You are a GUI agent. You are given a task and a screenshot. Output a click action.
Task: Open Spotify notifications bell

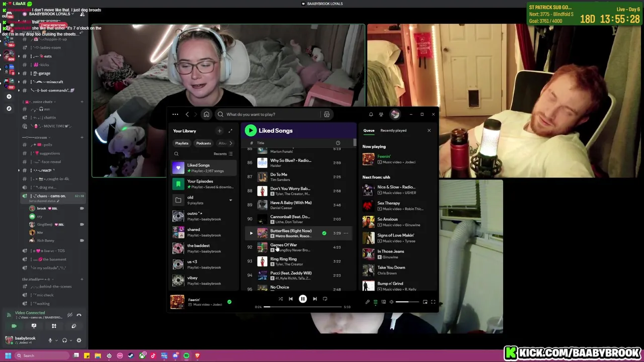pyautogui.click(x=371, y=114)
